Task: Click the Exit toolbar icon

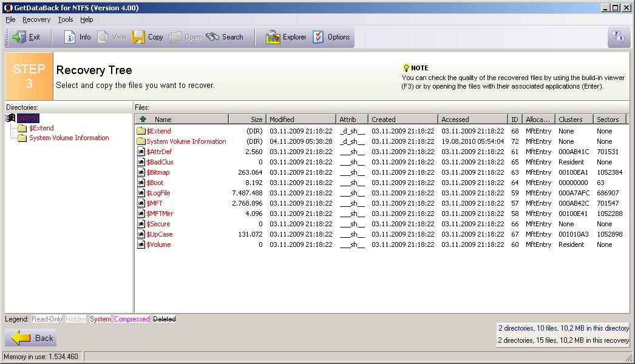Action: click(19, 37)
